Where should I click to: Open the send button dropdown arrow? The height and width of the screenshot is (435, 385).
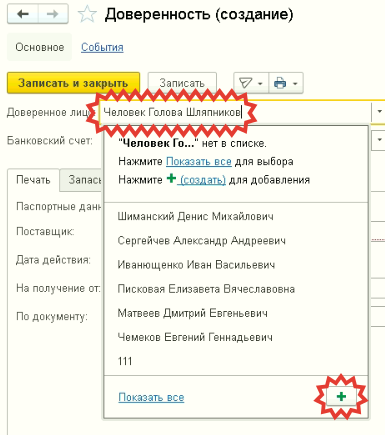click(x=260, y=83)
